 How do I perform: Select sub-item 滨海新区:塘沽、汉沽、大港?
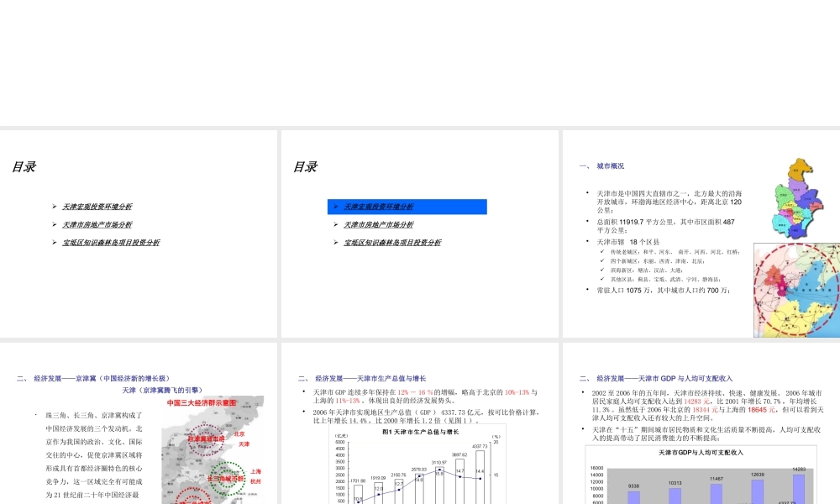646,270
